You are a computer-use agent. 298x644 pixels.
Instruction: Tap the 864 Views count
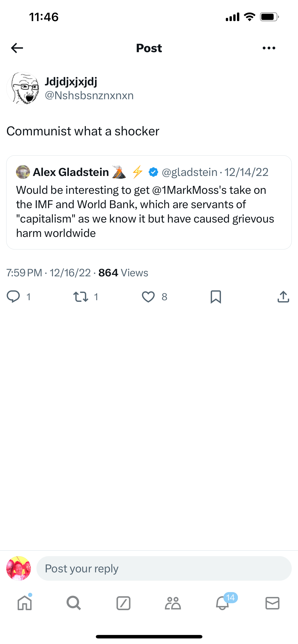tap(123, 273)
